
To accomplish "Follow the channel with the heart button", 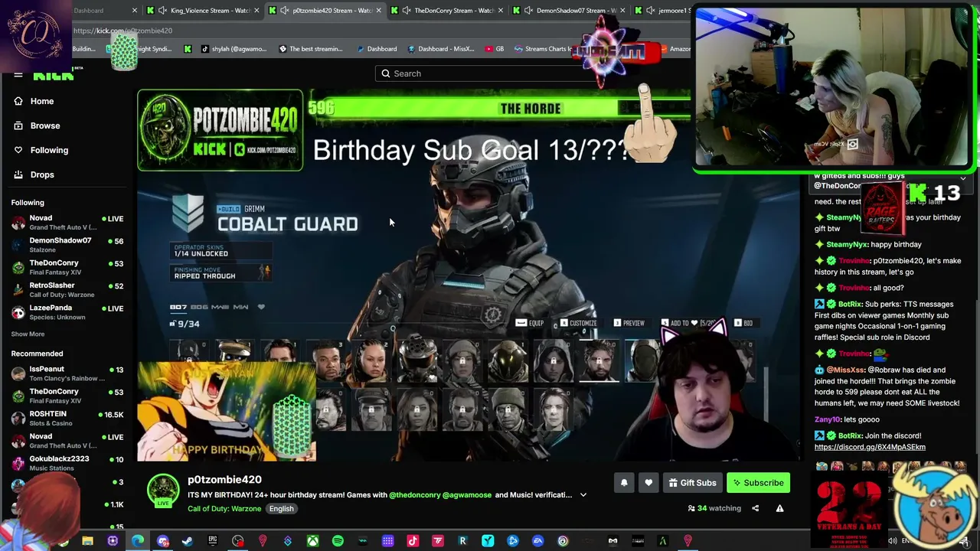I will tap(648, 483).
